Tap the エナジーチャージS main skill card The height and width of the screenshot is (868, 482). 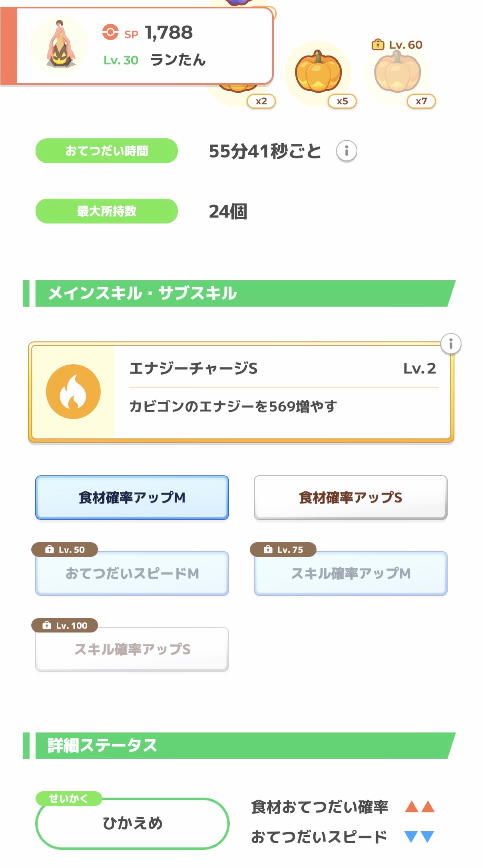(280, 392)
